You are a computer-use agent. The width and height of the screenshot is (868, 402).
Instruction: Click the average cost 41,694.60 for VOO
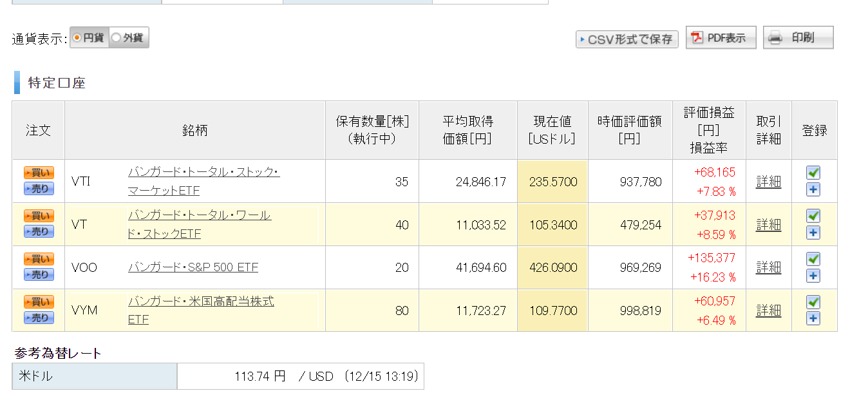click(x=481, y=268)
